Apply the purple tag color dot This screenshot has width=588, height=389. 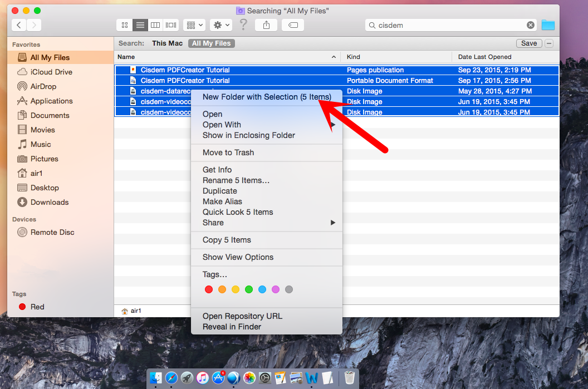click(x=276, y=289)
